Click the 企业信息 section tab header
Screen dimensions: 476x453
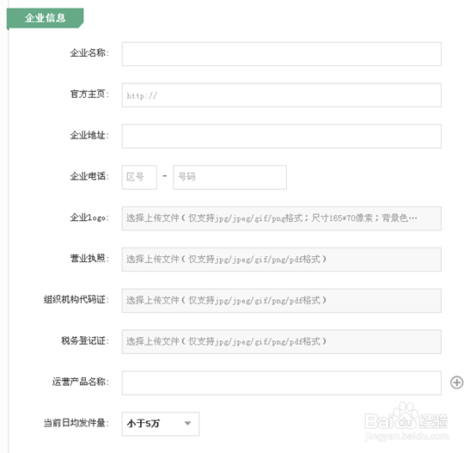(x=46, y=18)
